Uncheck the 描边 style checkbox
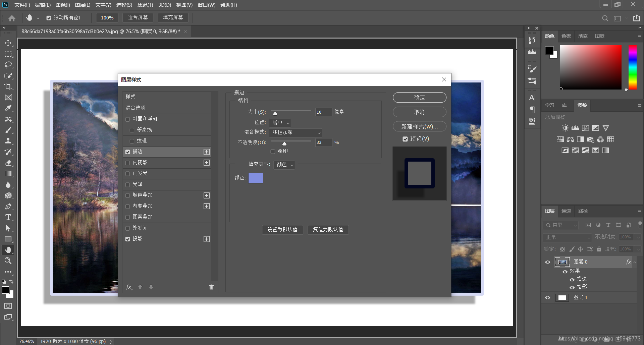 [x=127, y=152]
